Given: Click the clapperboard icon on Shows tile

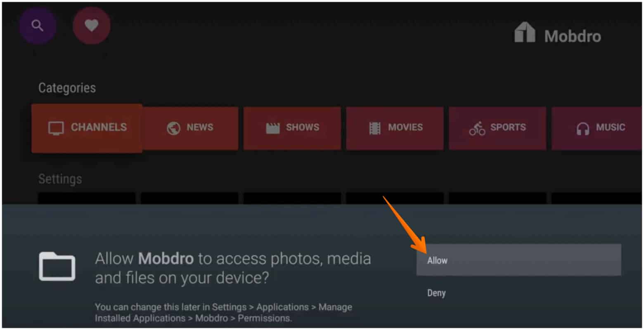Looking at the screenshot, I should [x=272, y=128].
